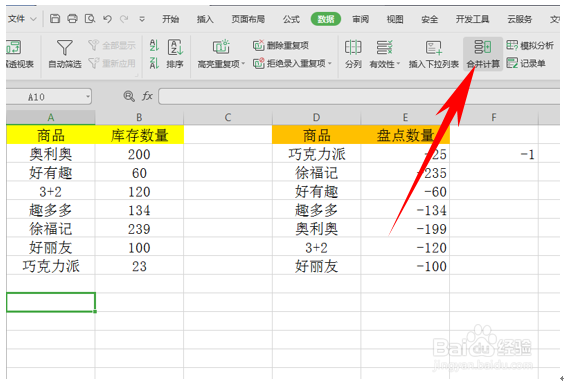The width and height of the screenshot is (564, 385).
Task: Select 趣多多 cell in column A
Action: pyautogui.click(x=51, y=210)
